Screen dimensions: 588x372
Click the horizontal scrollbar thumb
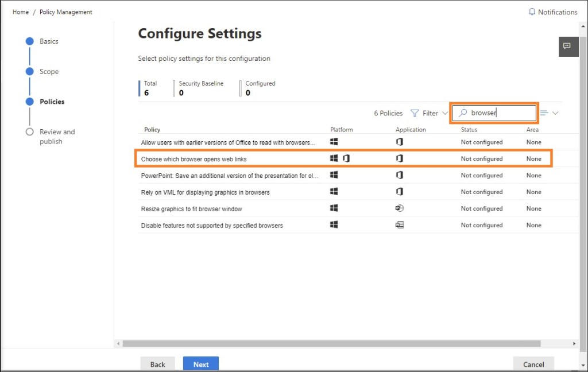331,343
